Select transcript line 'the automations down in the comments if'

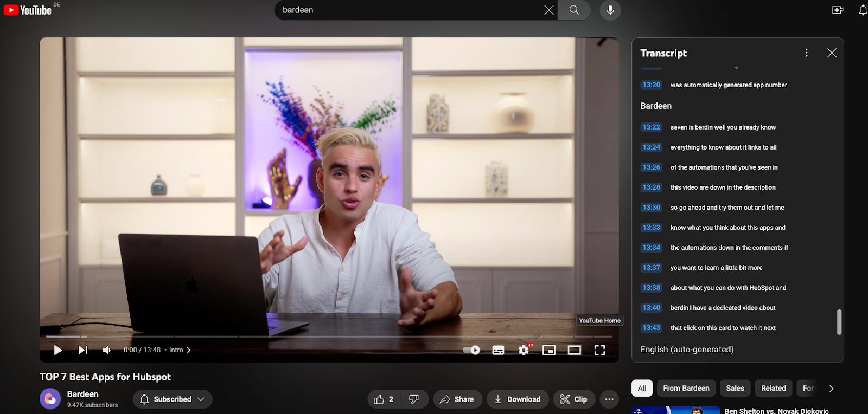click(x=729, y=248)
